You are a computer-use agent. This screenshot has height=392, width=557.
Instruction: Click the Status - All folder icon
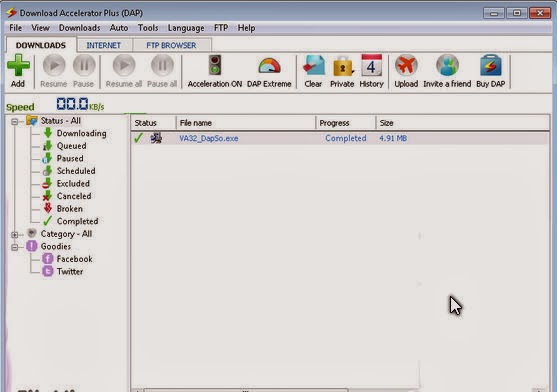click(x=32, y=121)
